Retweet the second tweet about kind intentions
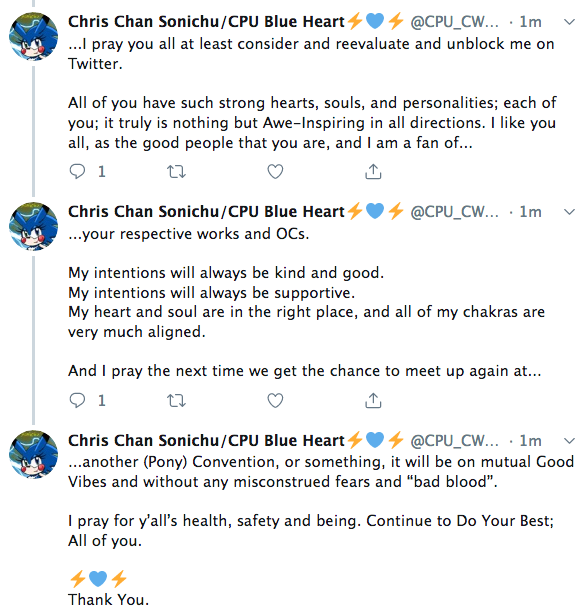Image resolution: width=585 pixels, height=612 pixels. pos(176,401)
